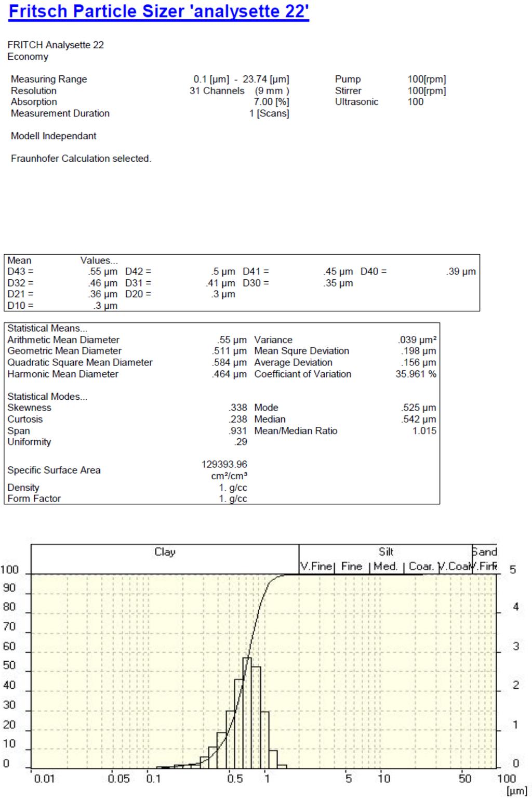
Task: Select the 'Absorption' label
Action: pyautogui.click(x=34, y=102)
